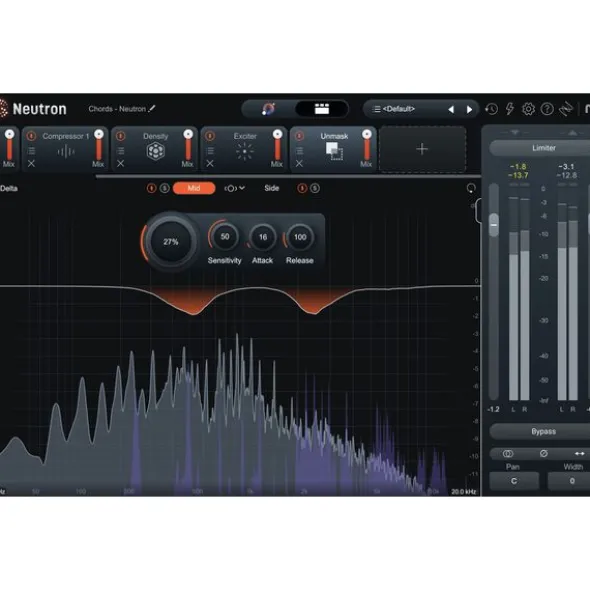The height and width of the screenshot is (591, 590).
Task: Select the Compressor 1 waveform module icon
Action: [66, 152]
